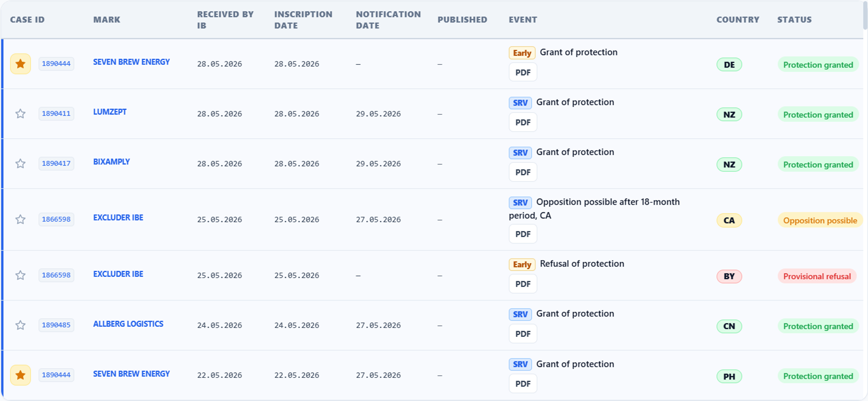This screenshot has height=401, width=868.
Task: Click the Opposition possible status badge
Action: pos(820,220)
